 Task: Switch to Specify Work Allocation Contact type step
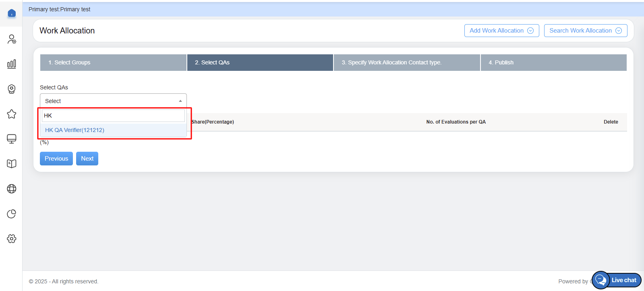coord(406,62)
